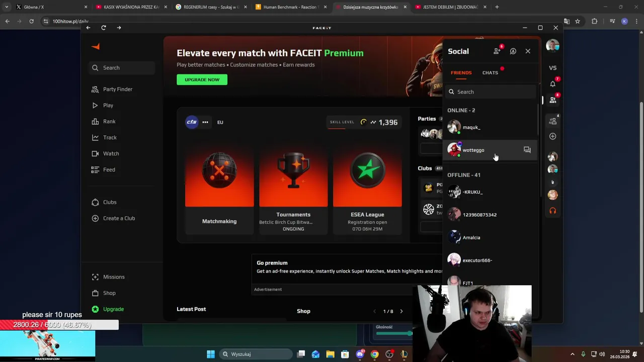Open Chrome from the taskbar
644x362 pixels.
(374, 354)
